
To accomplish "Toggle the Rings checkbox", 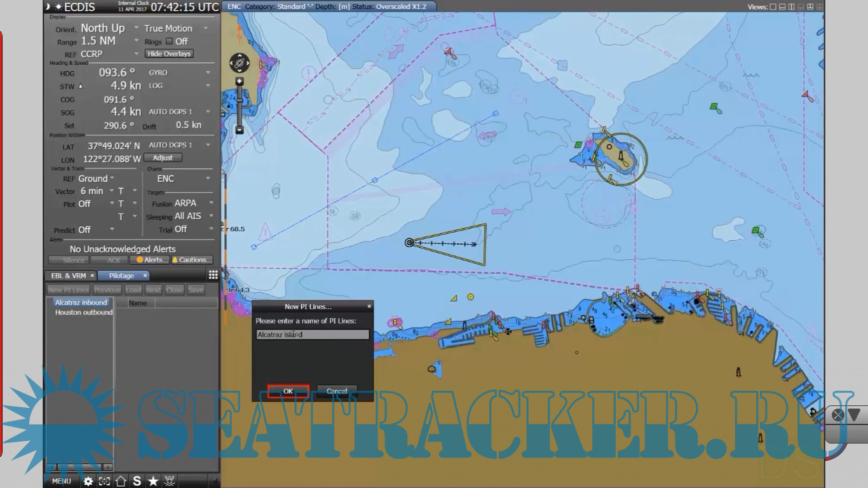I will coord(169,41).
